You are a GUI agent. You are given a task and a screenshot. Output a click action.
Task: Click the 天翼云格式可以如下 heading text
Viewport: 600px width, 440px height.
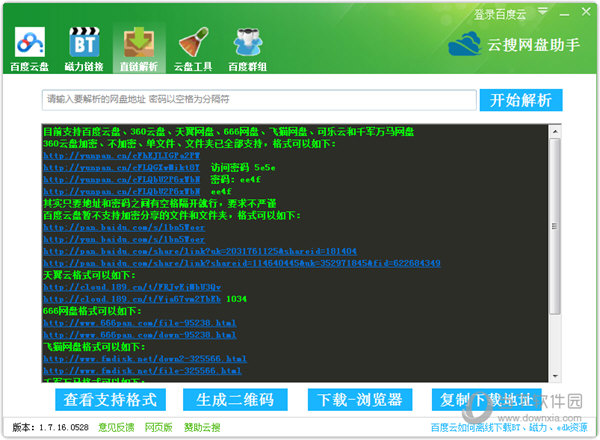89,275
